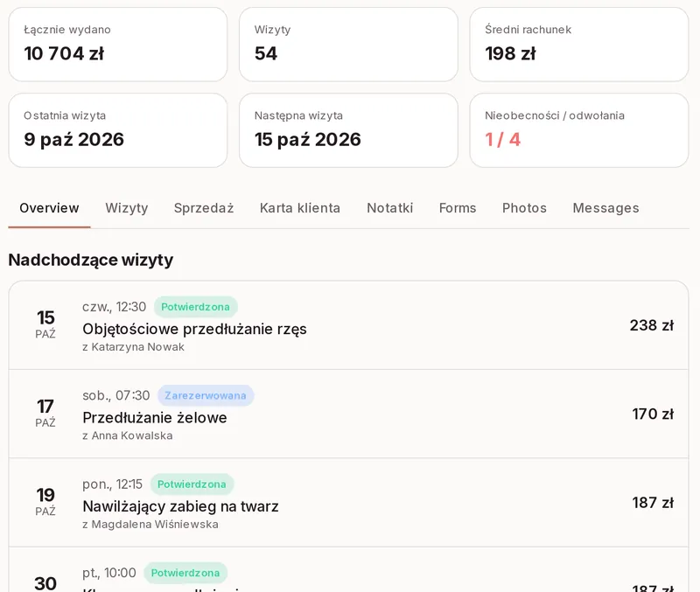Open the Nieobecności / odwołania card
The image size is (700, 592).
(x=579, y=130)
